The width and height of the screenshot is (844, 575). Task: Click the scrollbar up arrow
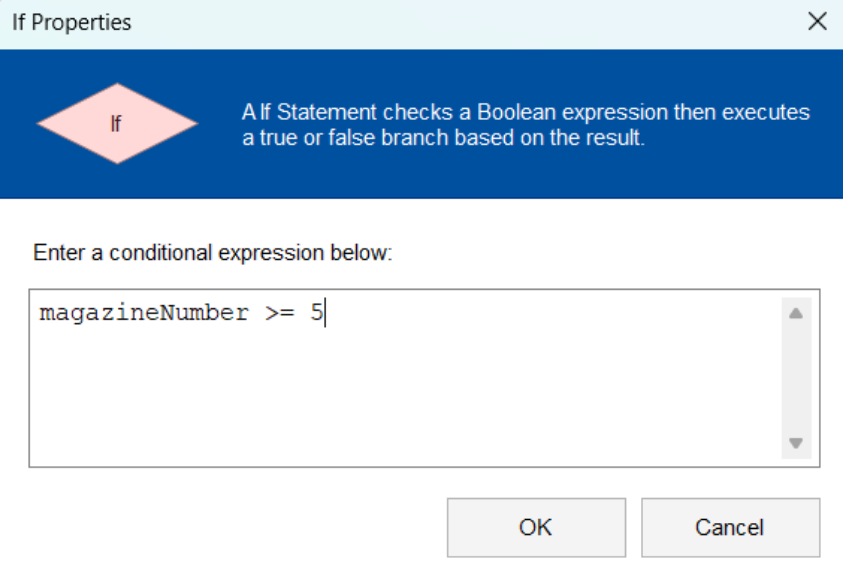796,313
